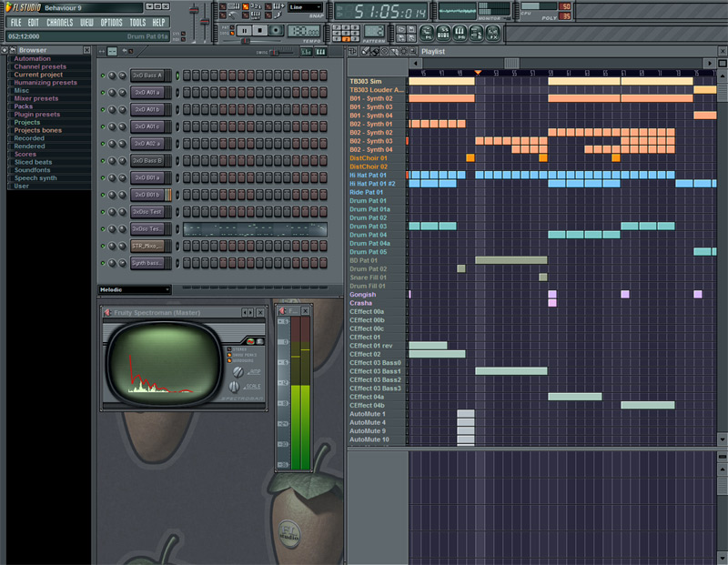The image size is (728, 565).
Task: Select the TB303 Sim pattern name in Playlist
Action: point(366,81)
